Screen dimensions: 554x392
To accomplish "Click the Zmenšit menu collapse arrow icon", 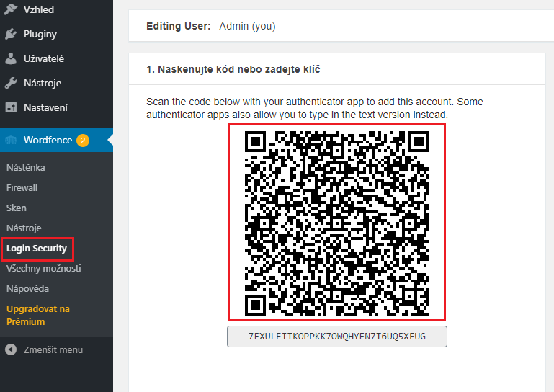I will coord(11,349).
